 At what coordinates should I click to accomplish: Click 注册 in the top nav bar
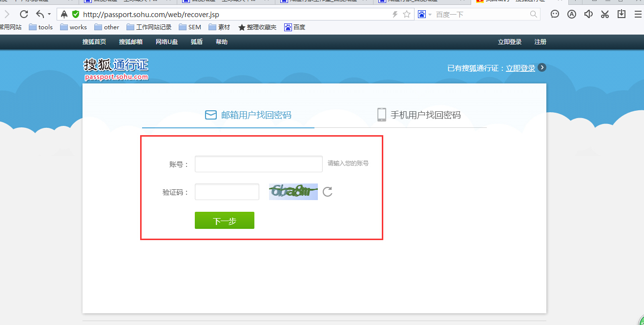click(540, 42)
